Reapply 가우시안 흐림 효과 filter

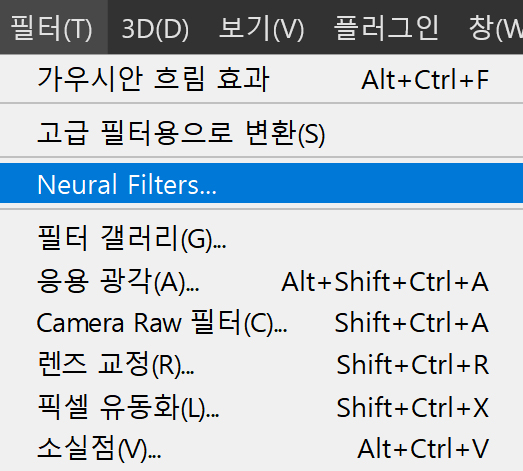click(x=262, y=79)
